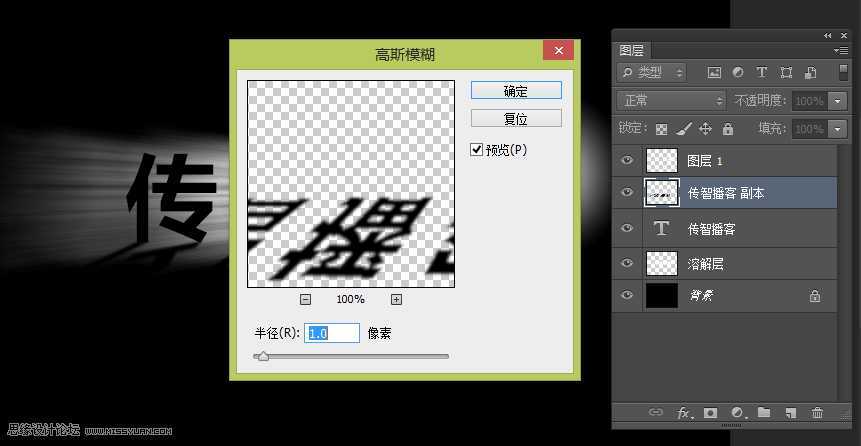
Task: Select the 溶解层 layer thumbnail
Action: 662,264
